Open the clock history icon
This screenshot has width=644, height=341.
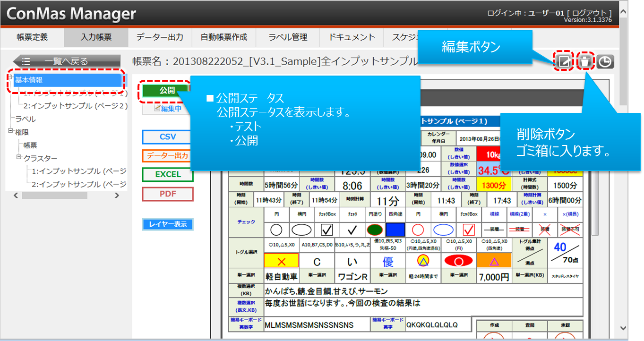click(605, 62)
